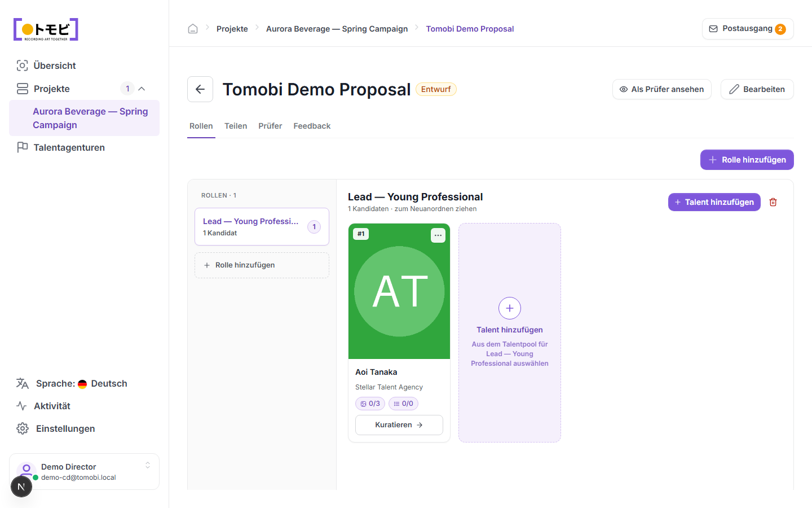Screen dimensions: 812x508
Task: Click the purple Rolle hinzufügen button
Action: click(747, 160)
